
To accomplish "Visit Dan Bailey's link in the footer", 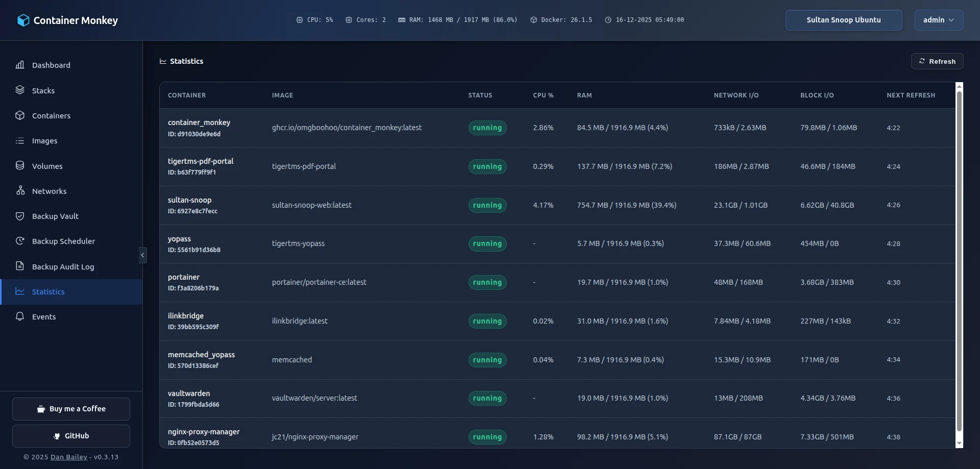I will (68, 457).
